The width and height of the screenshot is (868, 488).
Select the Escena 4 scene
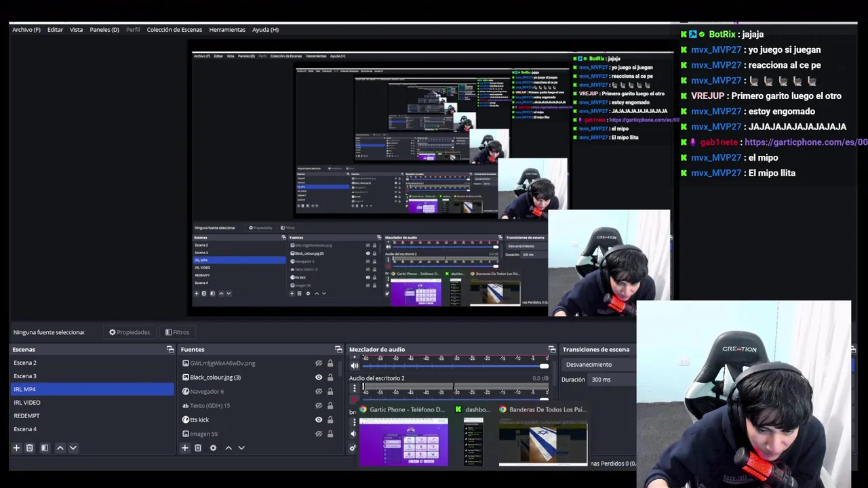pos(92,429)
